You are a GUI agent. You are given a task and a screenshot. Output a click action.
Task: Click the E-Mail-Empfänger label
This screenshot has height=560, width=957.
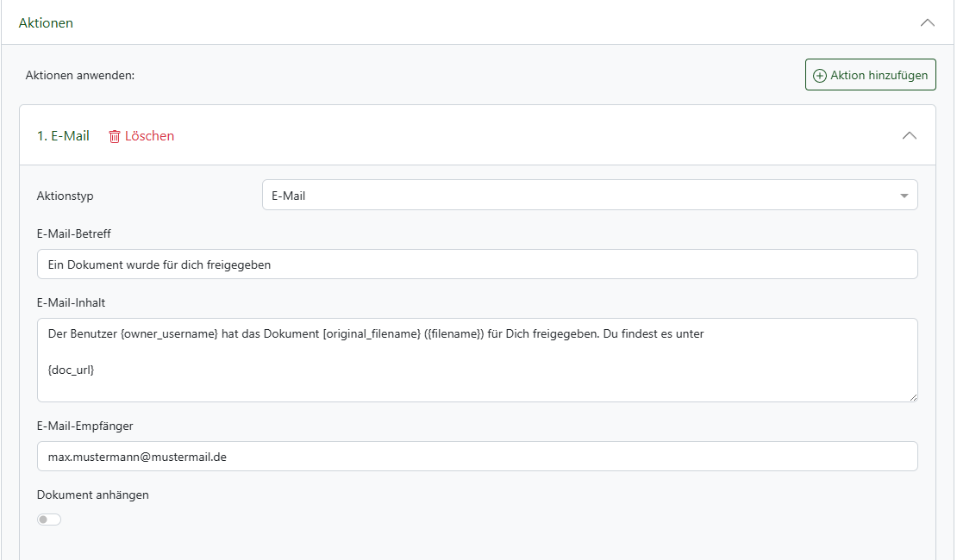[x=85, y=426]
